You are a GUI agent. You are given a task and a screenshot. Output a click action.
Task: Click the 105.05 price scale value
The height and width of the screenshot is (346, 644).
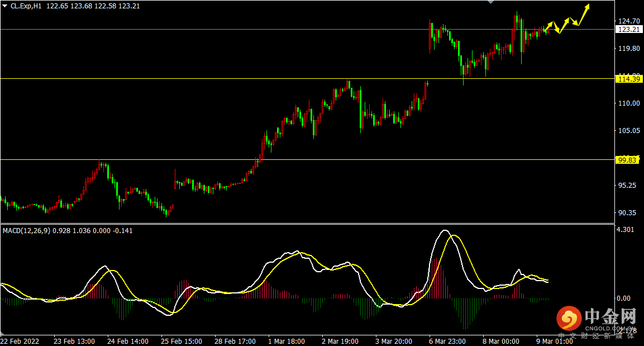(x=629, y=131)
